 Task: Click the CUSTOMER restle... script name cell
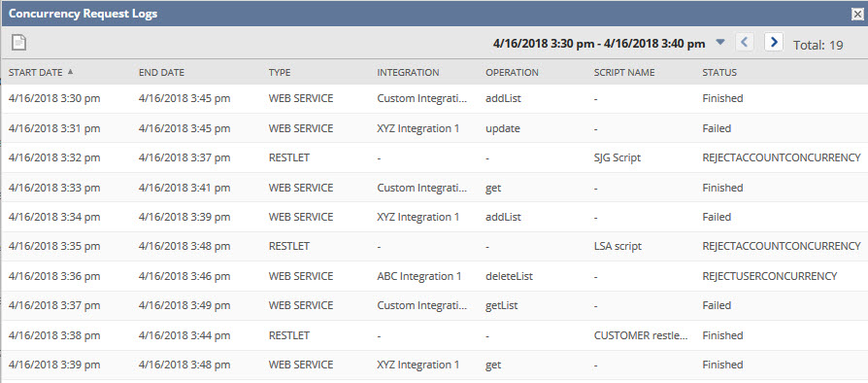641,335
